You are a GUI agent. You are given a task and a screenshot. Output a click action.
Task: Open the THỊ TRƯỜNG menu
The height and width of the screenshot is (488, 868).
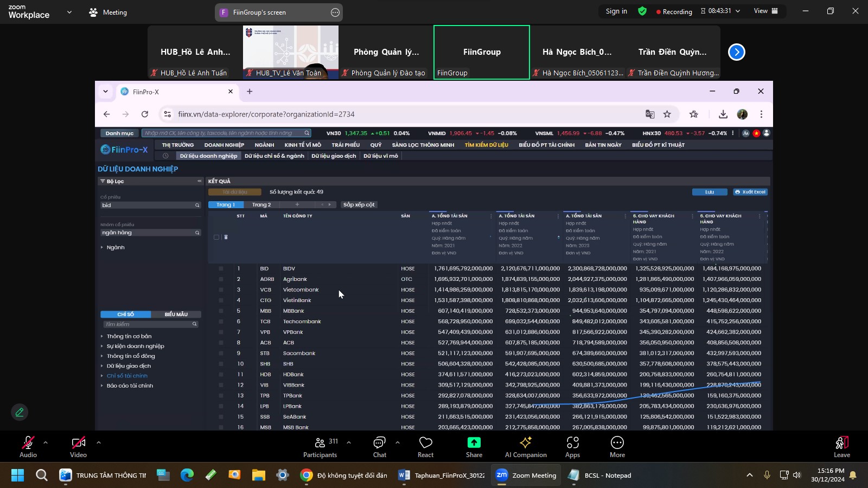pyautogui.click(x=178, y=145)
